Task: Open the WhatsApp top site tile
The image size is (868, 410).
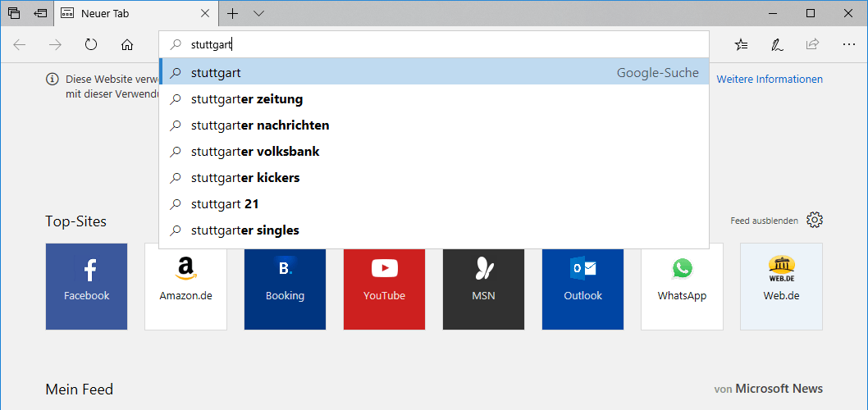Action: click(x=682, y=287)
